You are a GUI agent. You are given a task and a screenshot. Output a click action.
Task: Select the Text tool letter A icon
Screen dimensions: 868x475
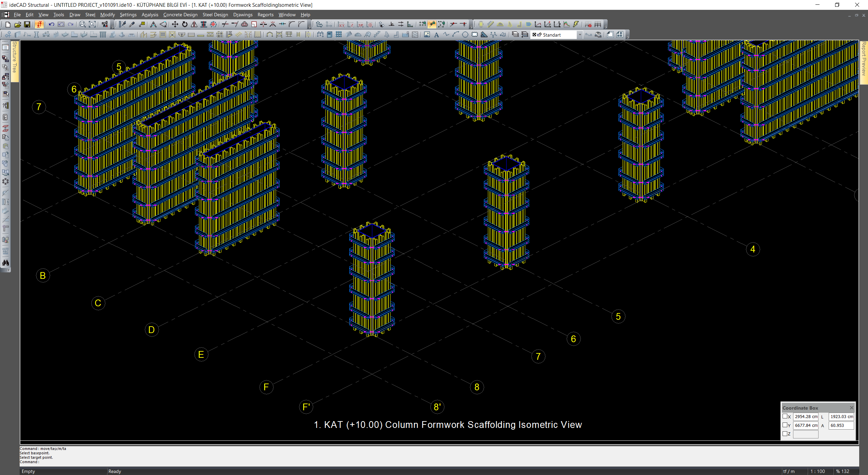coord(436,35)
